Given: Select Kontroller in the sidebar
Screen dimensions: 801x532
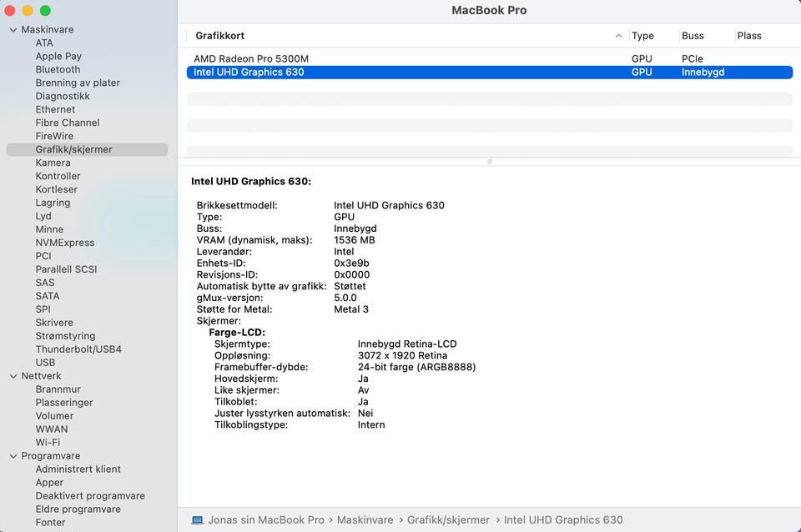Looking at the screenshot, I should coord(58,176).
